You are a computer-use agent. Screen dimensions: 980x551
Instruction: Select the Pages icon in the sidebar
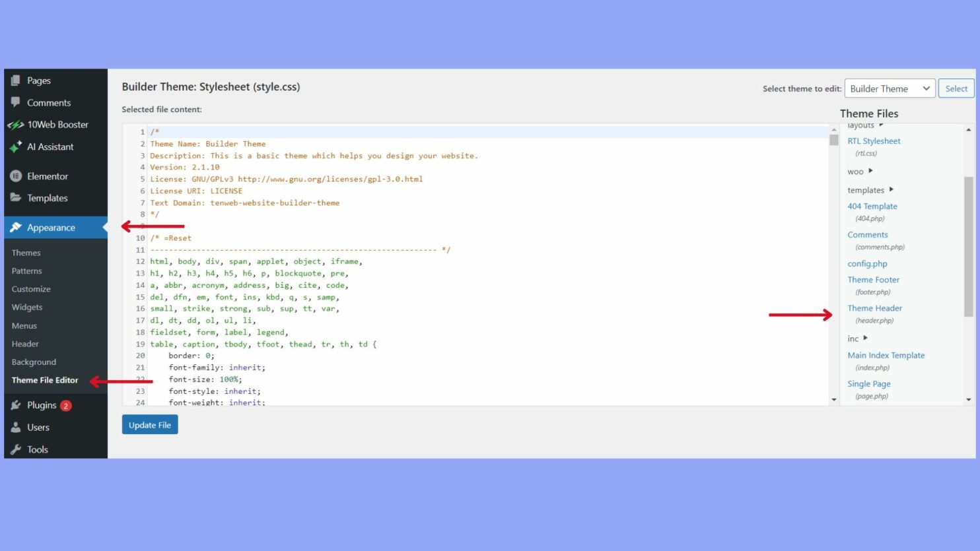tap(16, 80)
